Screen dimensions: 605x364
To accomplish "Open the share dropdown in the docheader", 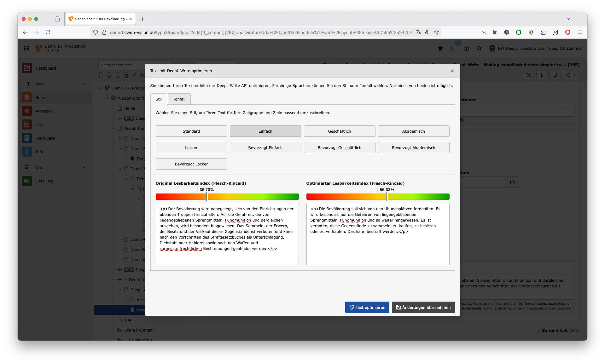I will pos(571,75).
